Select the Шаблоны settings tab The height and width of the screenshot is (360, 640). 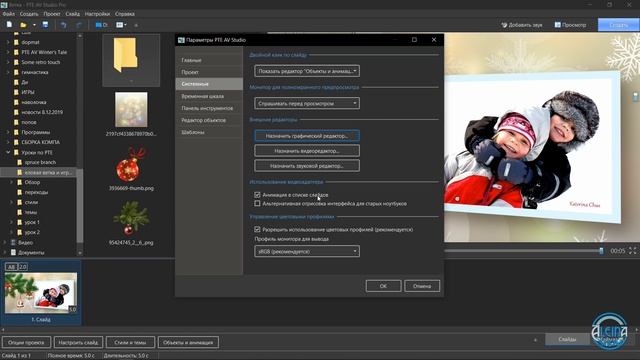click(x=209, y=132)
